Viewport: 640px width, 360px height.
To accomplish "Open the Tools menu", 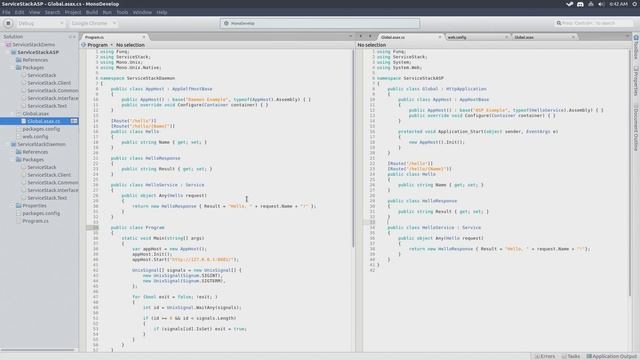I will 122,12.
